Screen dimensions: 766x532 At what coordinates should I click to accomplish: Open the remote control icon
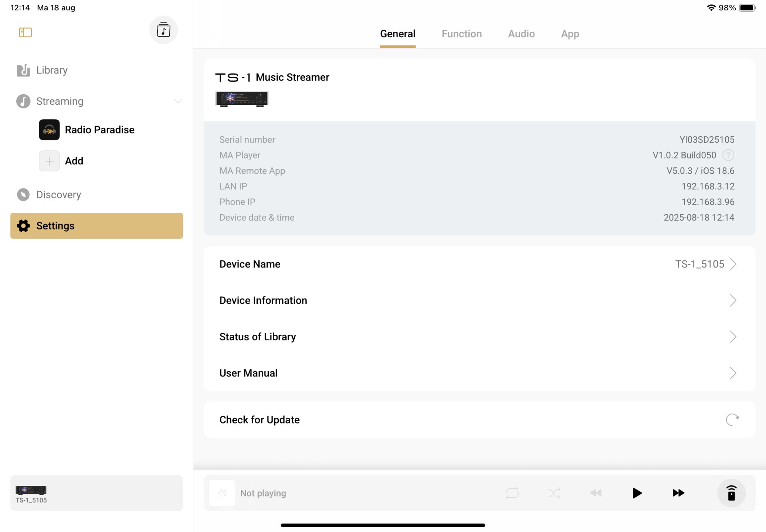coord(731,493)
